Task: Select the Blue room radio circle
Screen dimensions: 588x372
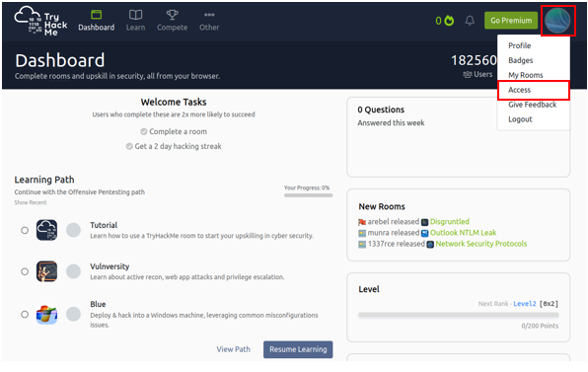Action: point(25,314)
